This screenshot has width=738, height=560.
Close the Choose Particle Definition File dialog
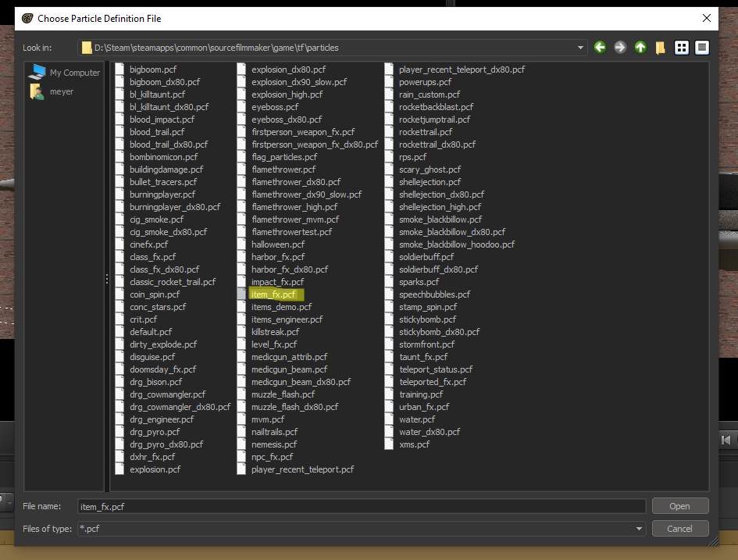click(707, 18)
